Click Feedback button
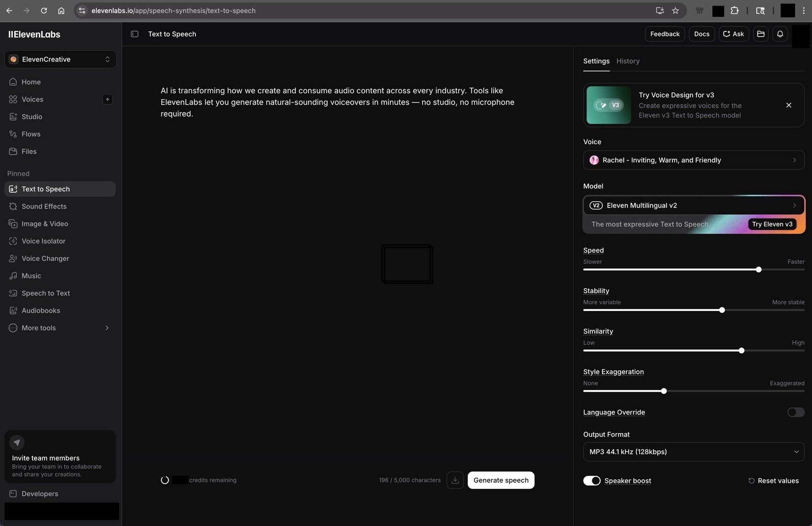812x526 pixels. point(665,34)
